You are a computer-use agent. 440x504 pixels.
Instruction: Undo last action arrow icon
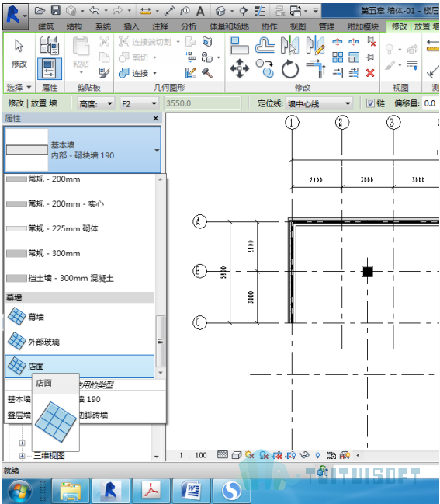coord(95,11)
